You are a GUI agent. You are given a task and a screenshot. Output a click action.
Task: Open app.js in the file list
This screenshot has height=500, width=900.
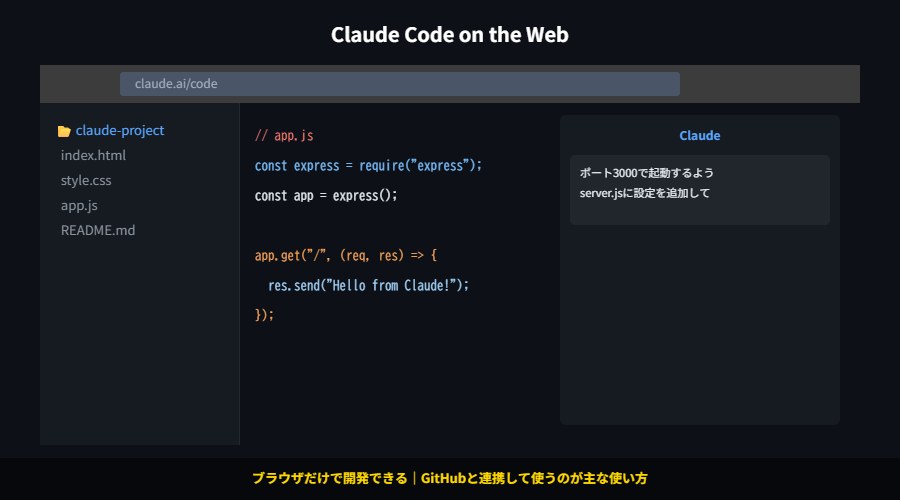tap(79, 206)
